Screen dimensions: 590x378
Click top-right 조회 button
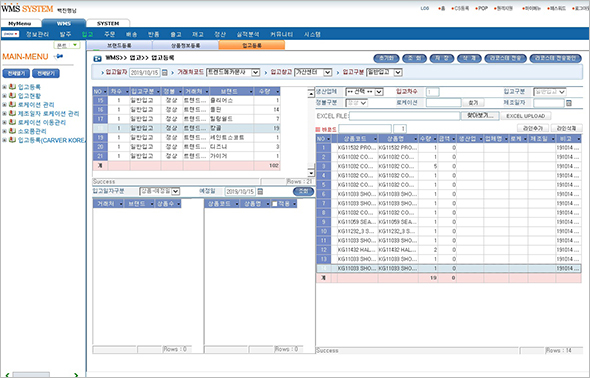tap(414, 58)
